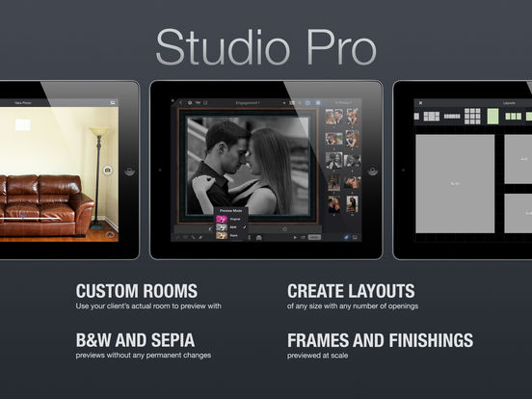The image size is (532, 399).
Task: Click the highlighted blue square view icon
Action: point(318,102)
